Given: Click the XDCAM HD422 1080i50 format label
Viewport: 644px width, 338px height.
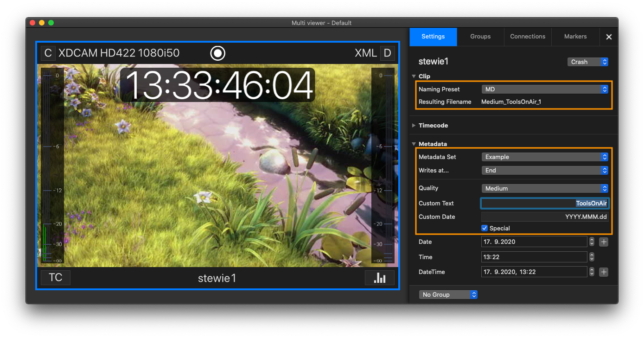Looking at the screenshot, I should click(x=119, y=53).
